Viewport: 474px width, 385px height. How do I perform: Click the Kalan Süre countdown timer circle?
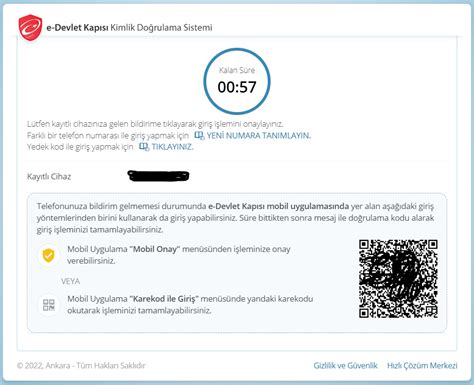click(237, 82)
